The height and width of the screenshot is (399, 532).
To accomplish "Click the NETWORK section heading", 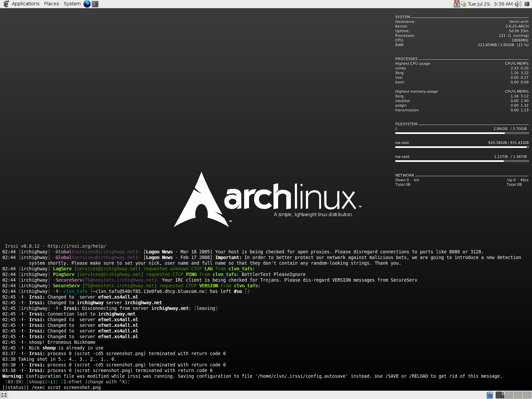I will (x=405, y=175).
